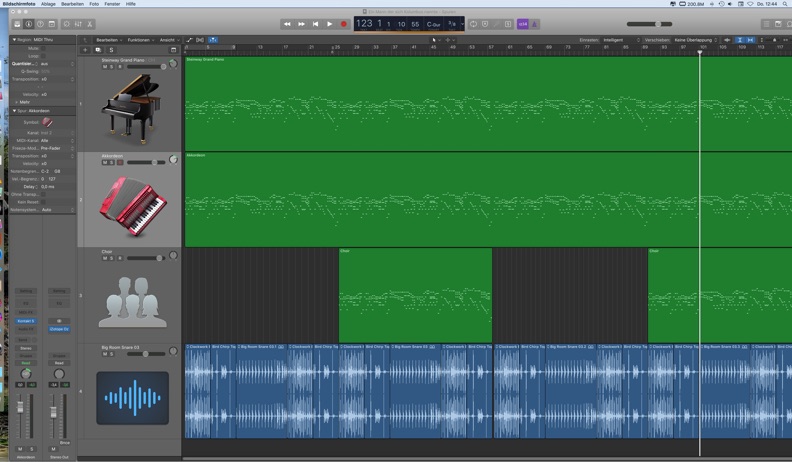Image resolution: width=792 pixels, height=462 pixels.
Task: Open the Einrasten Intelligent dropdown
Action: click(621, 40)
